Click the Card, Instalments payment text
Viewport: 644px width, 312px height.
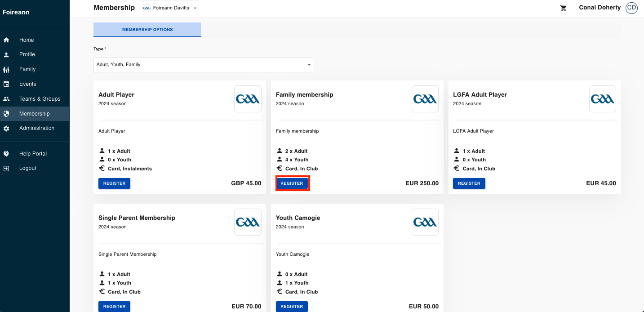130,169
